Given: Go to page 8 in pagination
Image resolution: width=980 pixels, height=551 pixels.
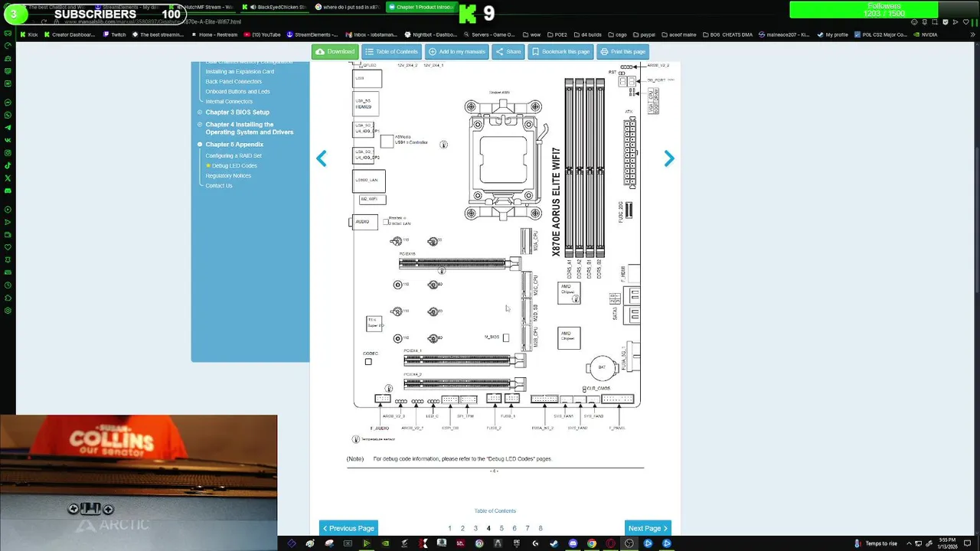Looking at the screenshot, I should coord(541,528).
